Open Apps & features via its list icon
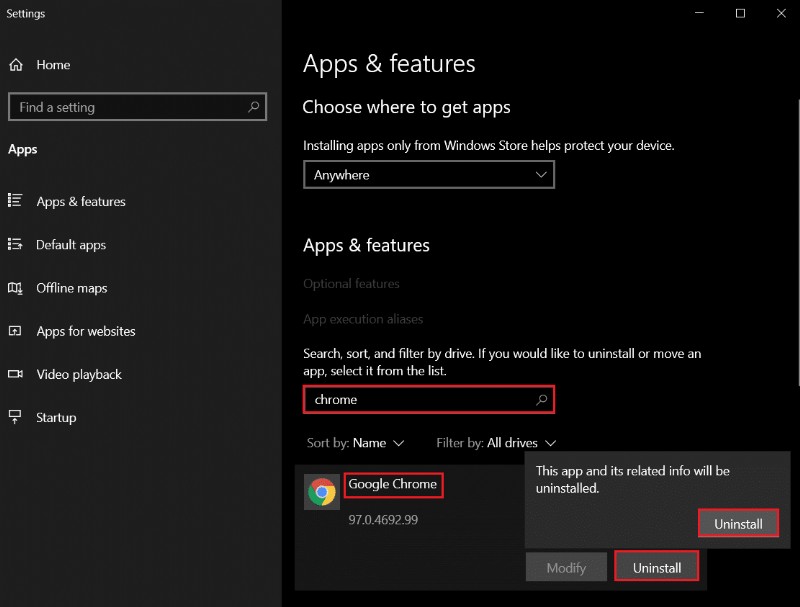This screenshot has width=800, height=607. pyautogui.click(x=16, y=201)
